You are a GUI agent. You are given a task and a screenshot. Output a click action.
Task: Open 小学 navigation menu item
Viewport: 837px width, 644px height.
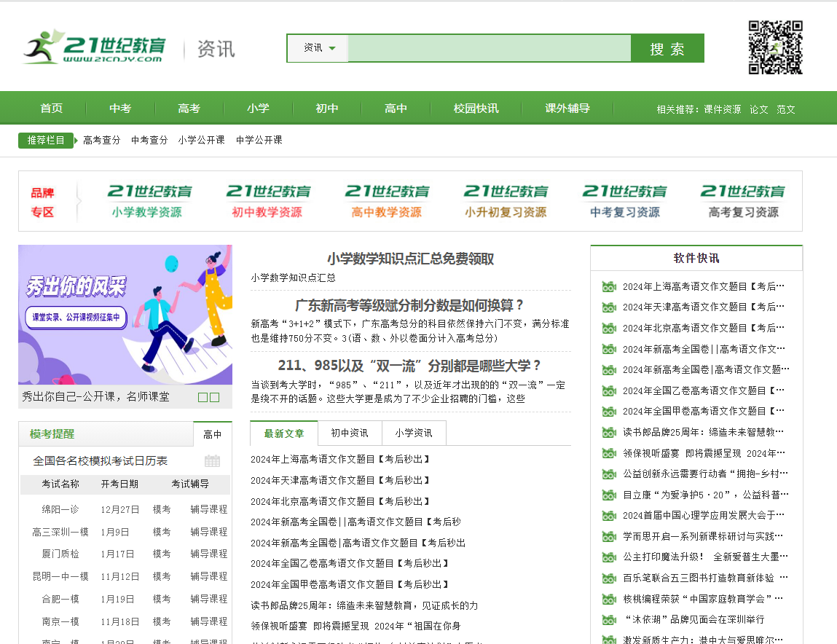click(258, 109)
